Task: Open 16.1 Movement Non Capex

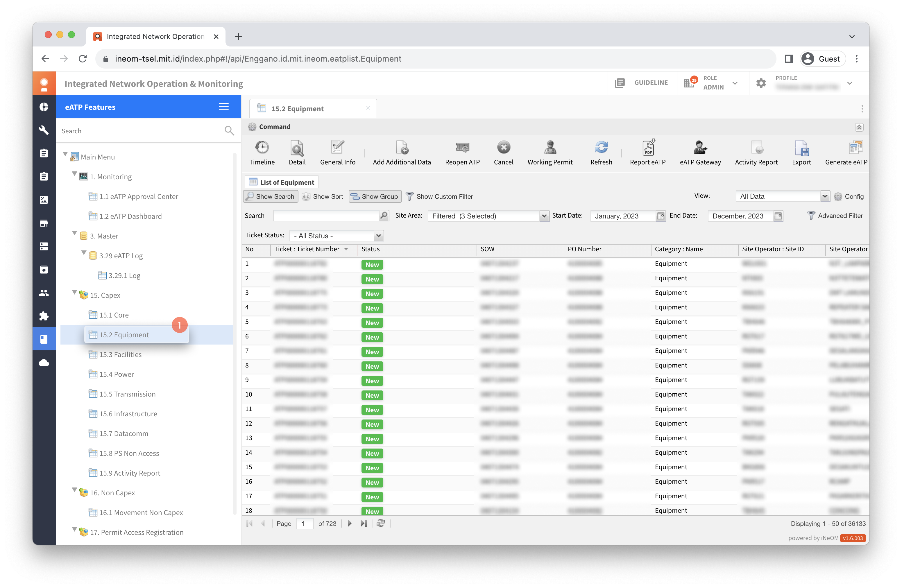Action: tap(141, 512)
